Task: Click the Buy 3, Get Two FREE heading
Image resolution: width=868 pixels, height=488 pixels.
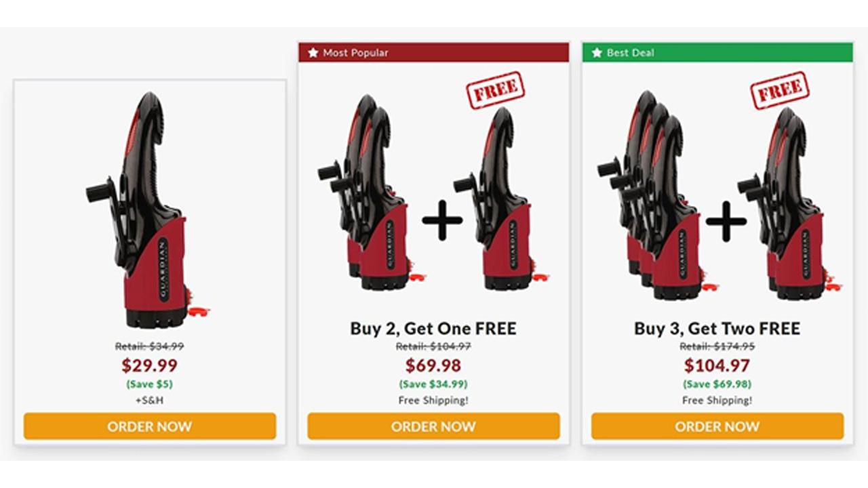Action: [x=717, y=329]
